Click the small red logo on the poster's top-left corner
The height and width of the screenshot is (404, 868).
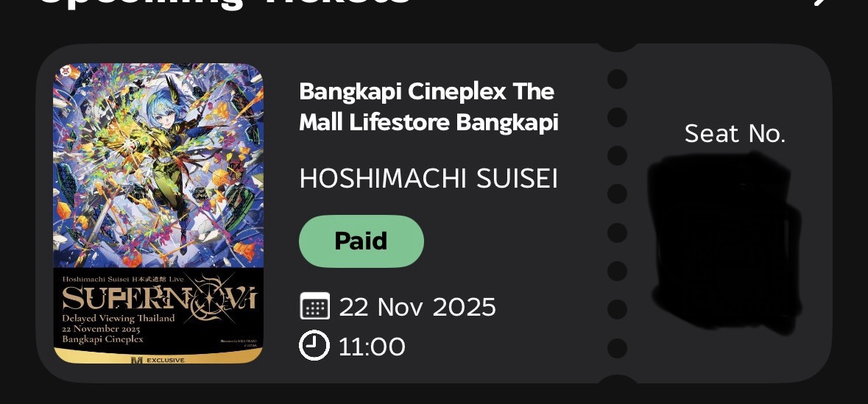tap(66, 71)
